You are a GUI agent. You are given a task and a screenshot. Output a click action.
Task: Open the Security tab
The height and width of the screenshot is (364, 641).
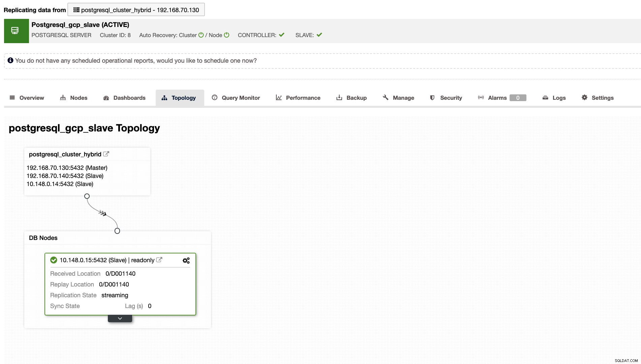446,98
